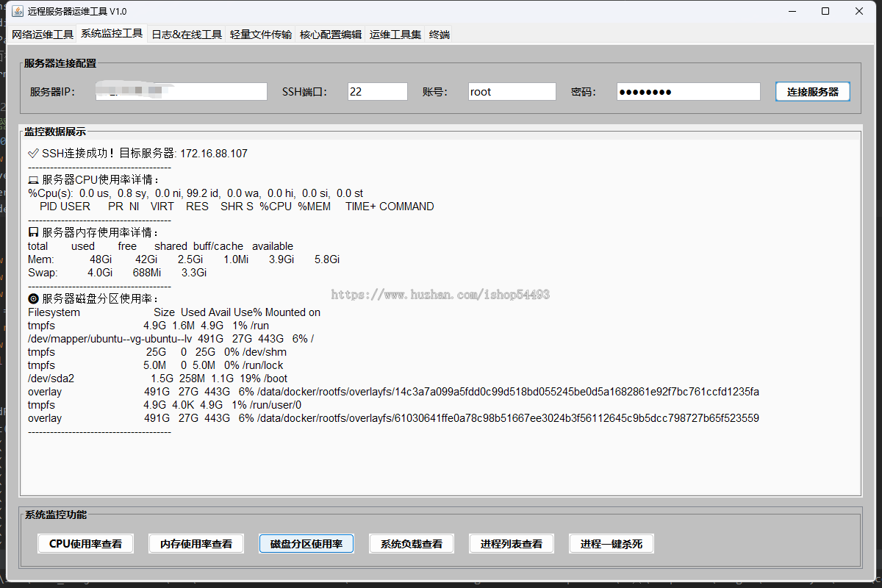This screenshot has width=882, height=588.
Task: Click the 账号 field containing root
Action: (512, 92)
